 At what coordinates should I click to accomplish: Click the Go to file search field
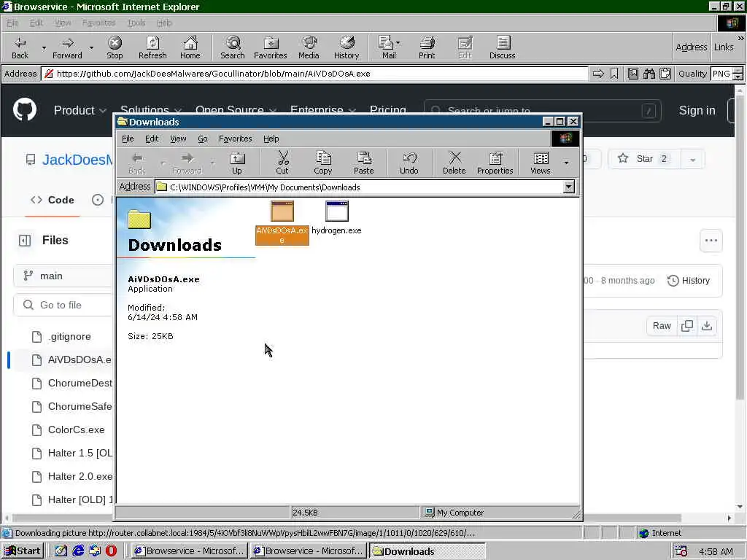(x=64, y=305)
